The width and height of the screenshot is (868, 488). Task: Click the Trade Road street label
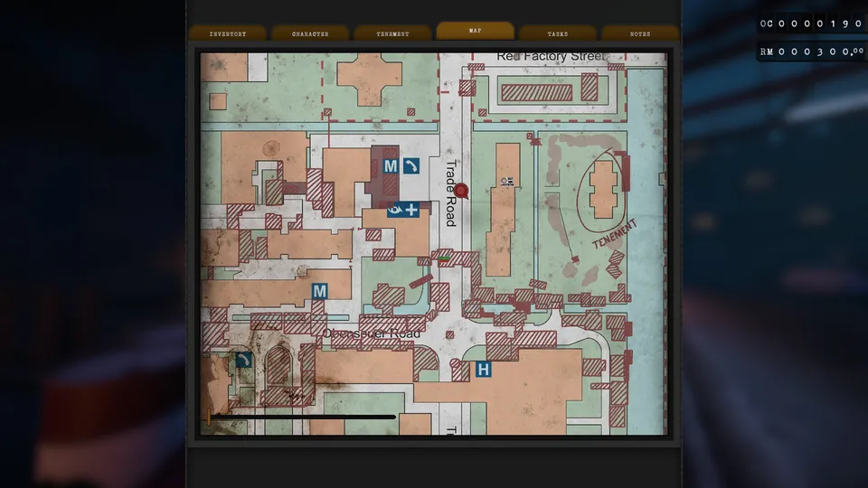[451, 193]
